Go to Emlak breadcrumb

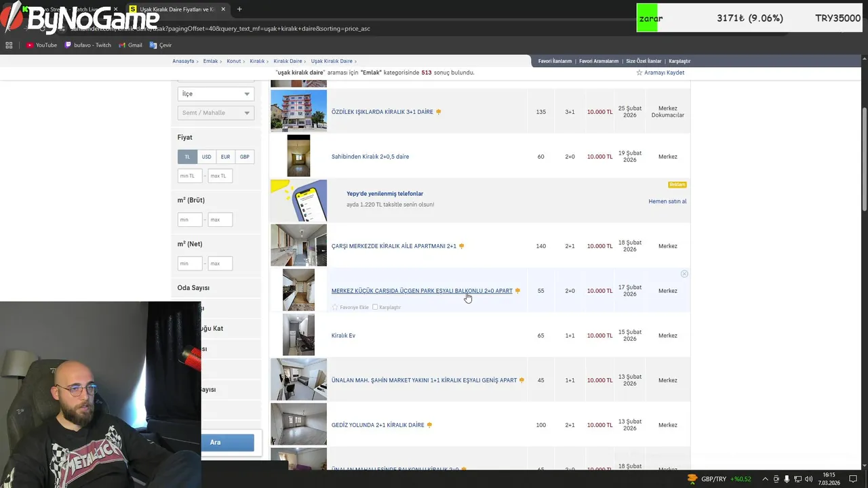(x=211, y=61)
